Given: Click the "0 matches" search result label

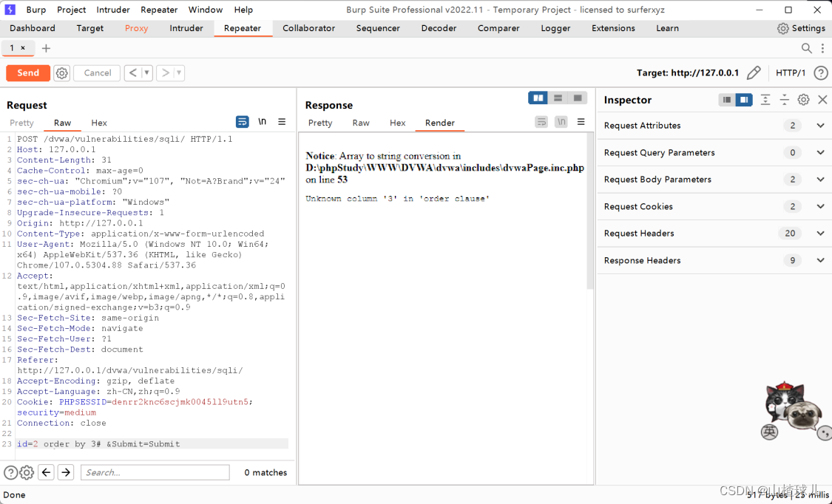Looking at the screenshot, I should pos(266,473).
